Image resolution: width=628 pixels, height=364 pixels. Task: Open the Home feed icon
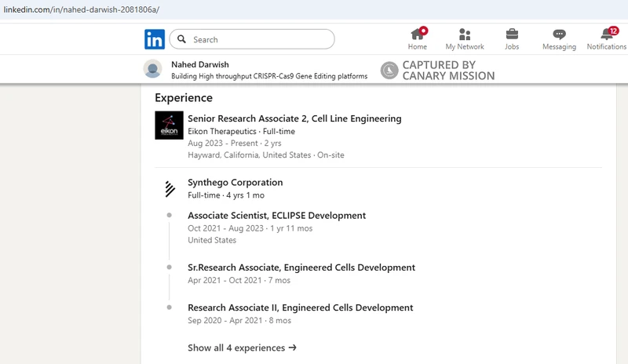pyautogui.click(x=418, y=35)
